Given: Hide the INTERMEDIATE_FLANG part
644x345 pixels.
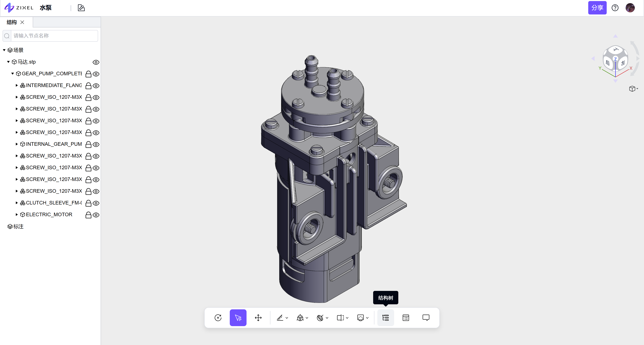Looking at the screenshot, I should [x=96, y=86].
